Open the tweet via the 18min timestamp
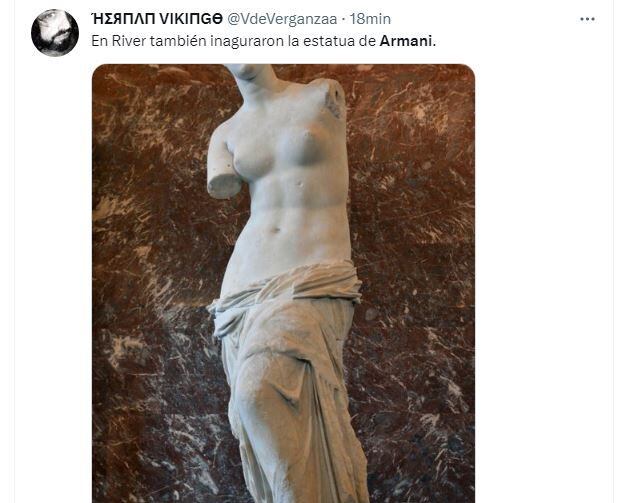Image resolution: width=628 pixels, height=503 pixels. 370,19
